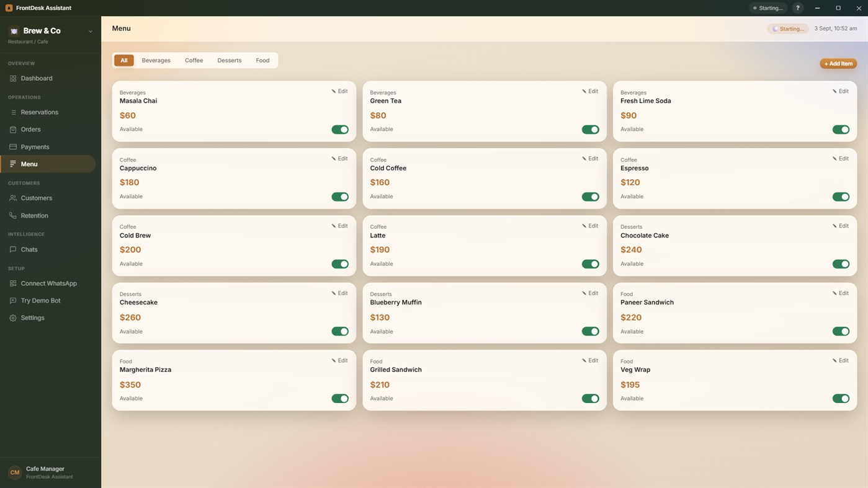Screen dimensions: 868x488
Task: Click the Latte $190 price
Action: coord(380,250)
